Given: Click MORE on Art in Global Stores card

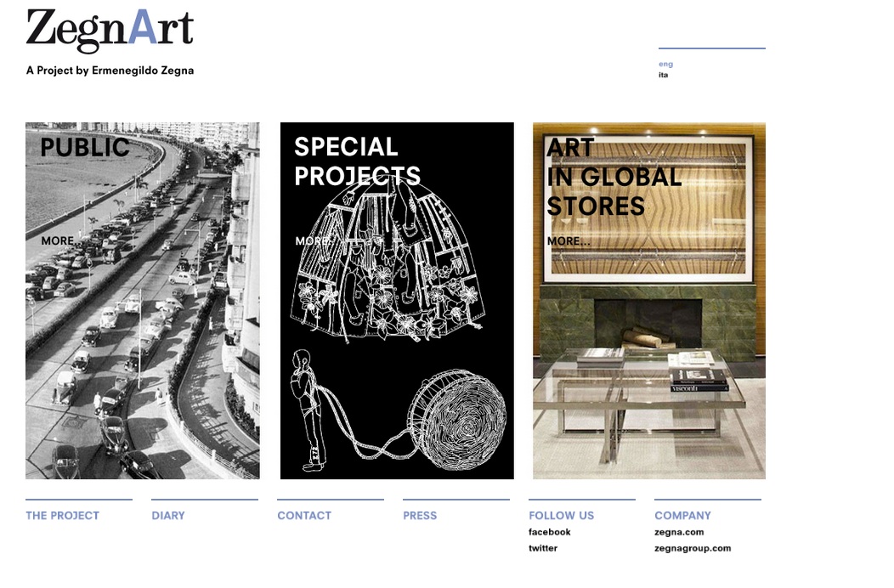Looking at the screenshot, I should (569, 241).
